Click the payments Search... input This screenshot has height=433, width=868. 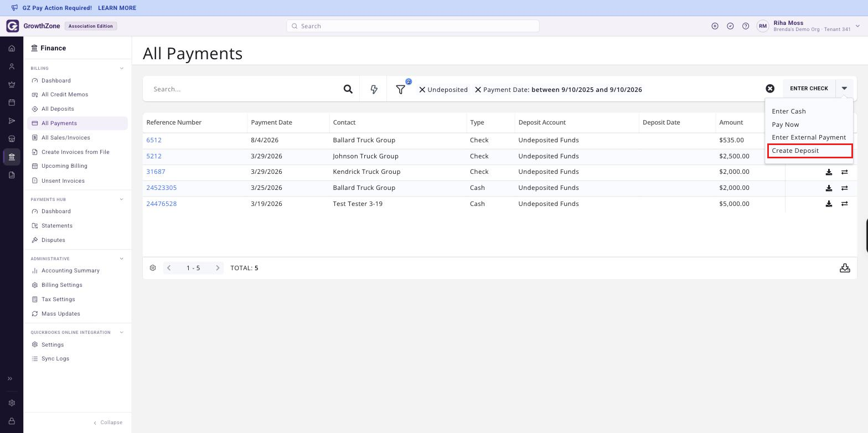(x=244, y=89)
